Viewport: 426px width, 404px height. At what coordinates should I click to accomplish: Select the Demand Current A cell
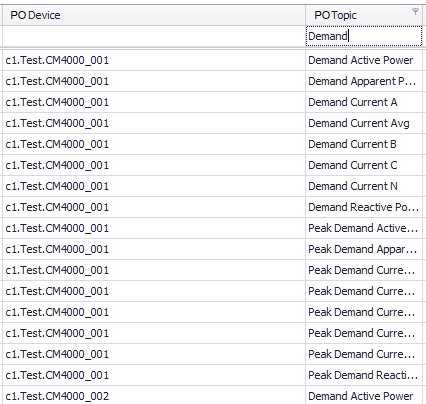[364, 102]
